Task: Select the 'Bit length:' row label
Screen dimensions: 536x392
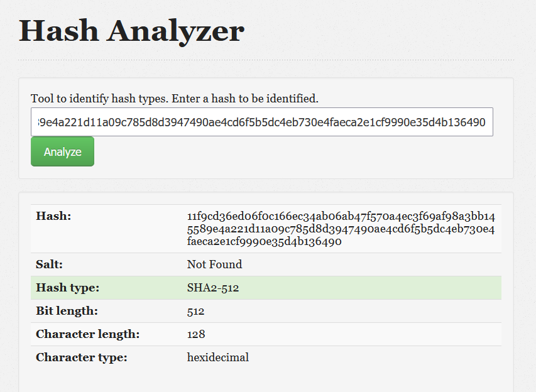Action: [x=67, y=311]
